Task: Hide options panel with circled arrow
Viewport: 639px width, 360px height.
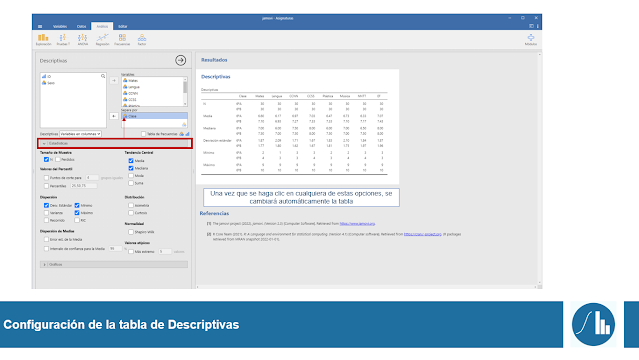Action: pos(181,60)
